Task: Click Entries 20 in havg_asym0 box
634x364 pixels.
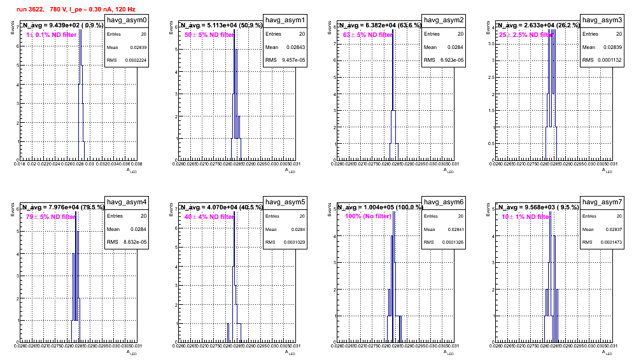Action: (127, 34)
